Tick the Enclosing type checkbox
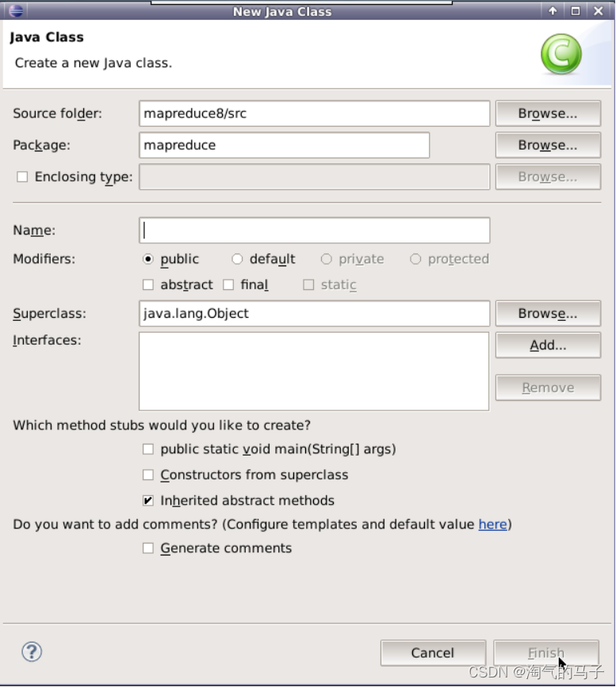 pyautogui.click(x=22, y=177)
